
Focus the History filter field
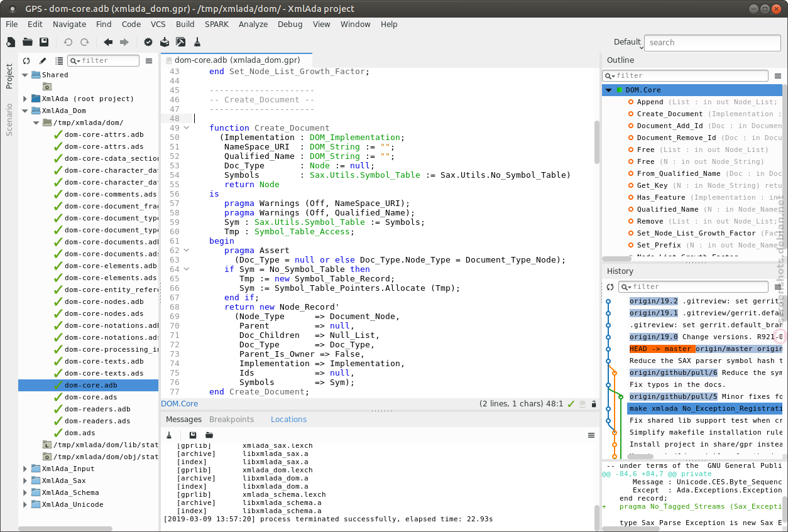point(694,287)
